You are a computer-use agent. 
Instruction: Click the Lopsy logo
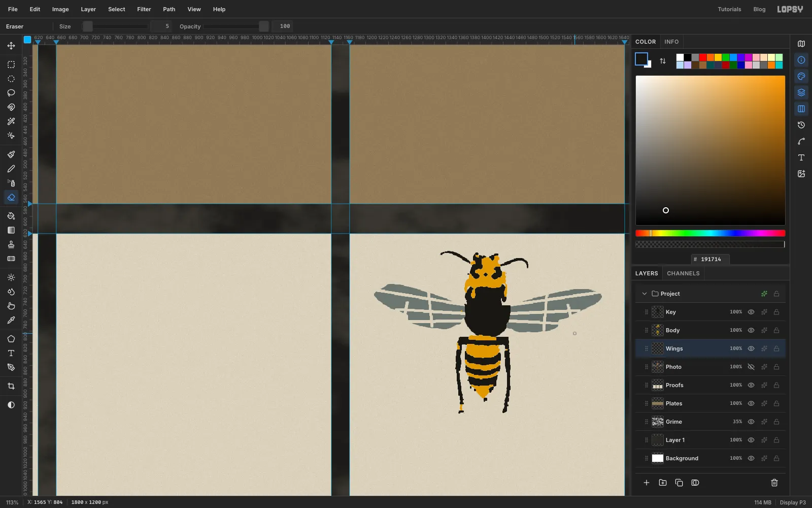(x=790, y=9)
